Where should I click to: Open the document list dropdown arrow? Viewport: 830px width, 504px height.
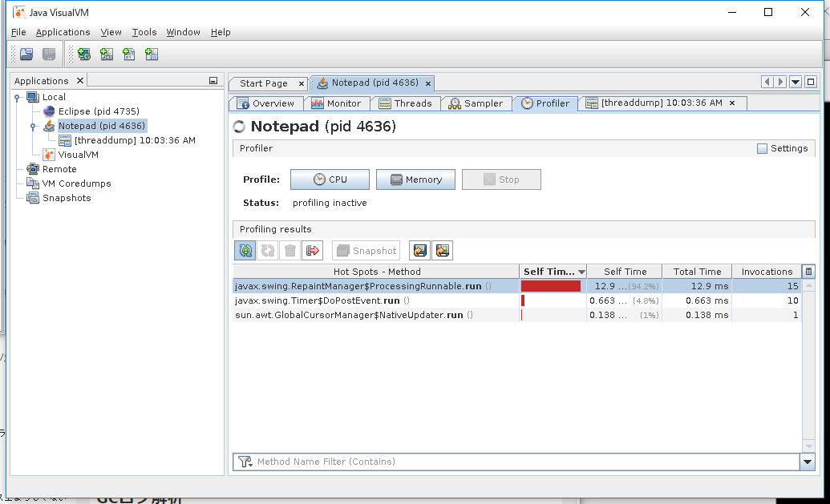pyautogui.click(x=796, y=82)
